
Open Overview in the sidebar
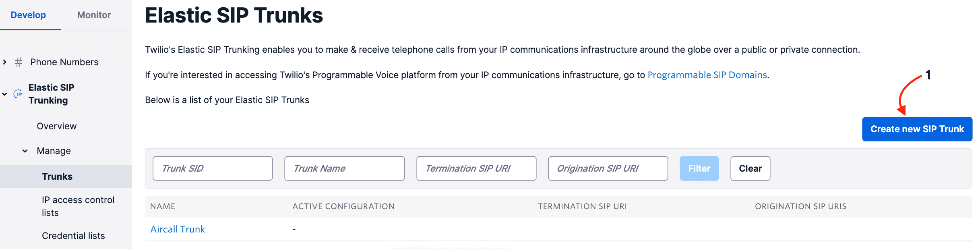point(57,126)
